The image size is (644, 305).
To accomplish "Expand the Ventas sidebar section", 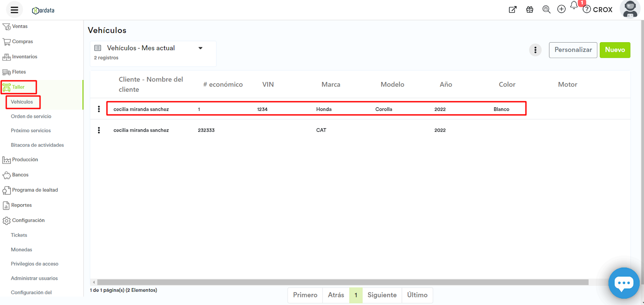I will click(x=20, y=27).
